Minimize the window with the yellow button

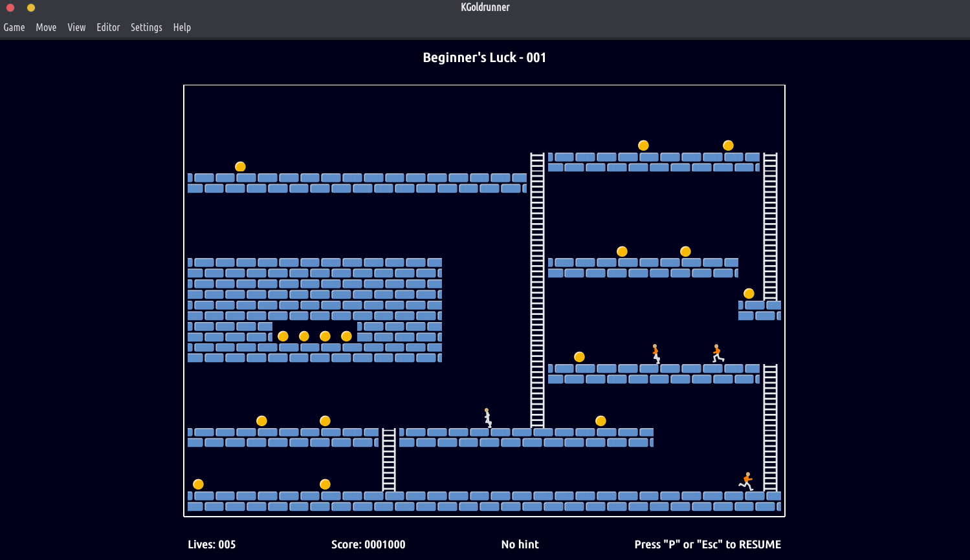pos(30,8)
